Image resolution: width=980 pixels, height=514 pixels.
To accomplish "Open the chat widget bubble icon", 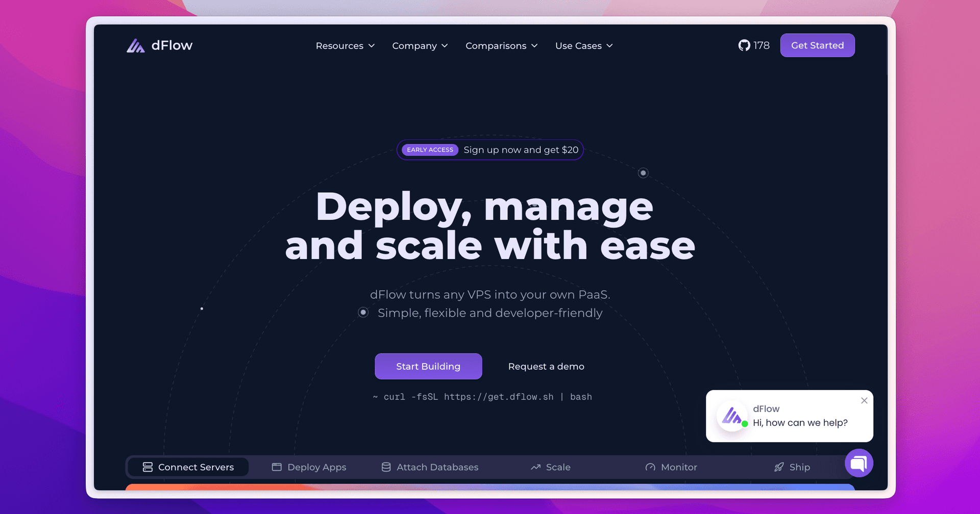I will coord(859,463).
